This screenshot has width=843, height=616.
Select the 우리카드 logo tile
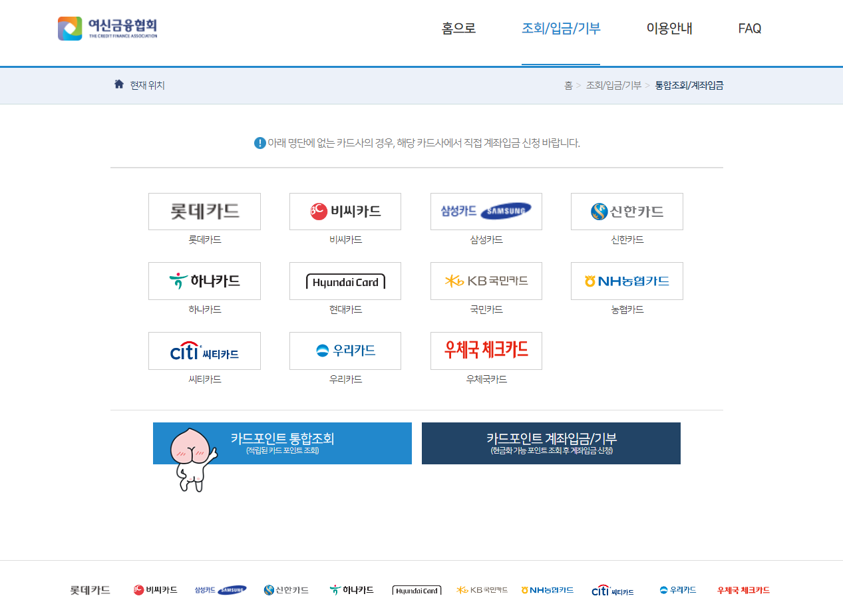click(x=345, y=351)
